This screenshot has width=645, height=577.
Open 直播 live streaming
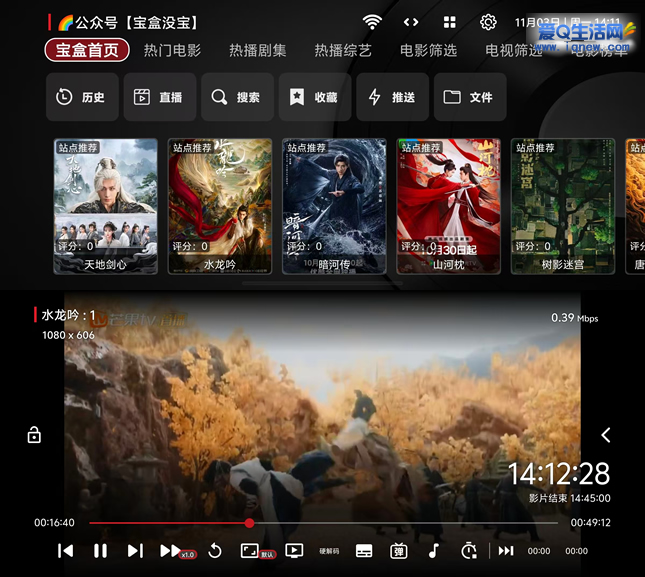point(160,97)
